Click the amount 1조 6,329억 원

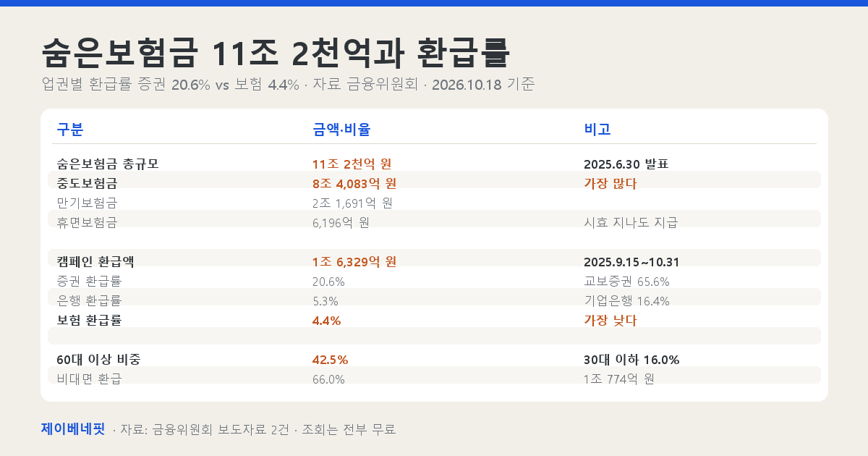pyautogui.click(x=354, y=261)
